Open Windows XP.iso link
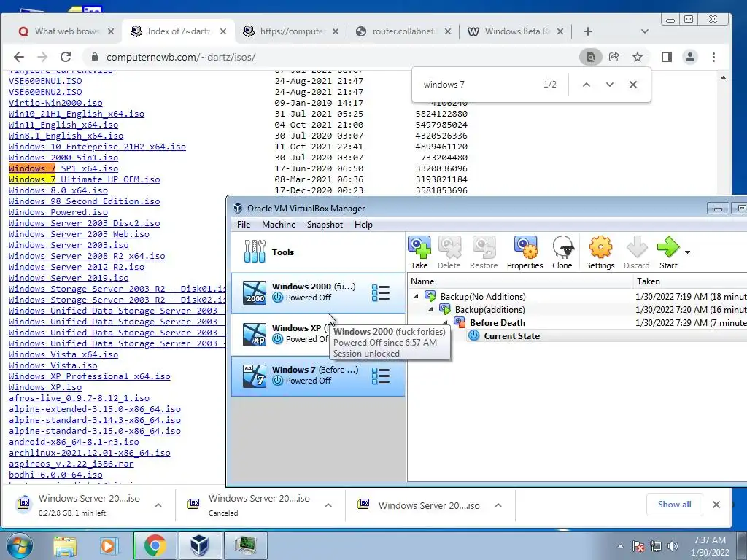Screen dimensions: 747x560 coord(45,388)
